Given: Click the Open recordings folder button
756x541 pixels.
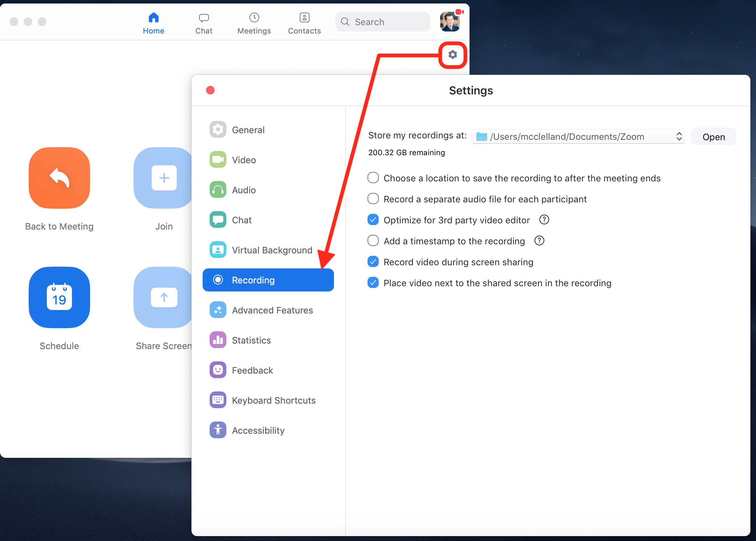Looking at the screenshot, I should point(713,137).
